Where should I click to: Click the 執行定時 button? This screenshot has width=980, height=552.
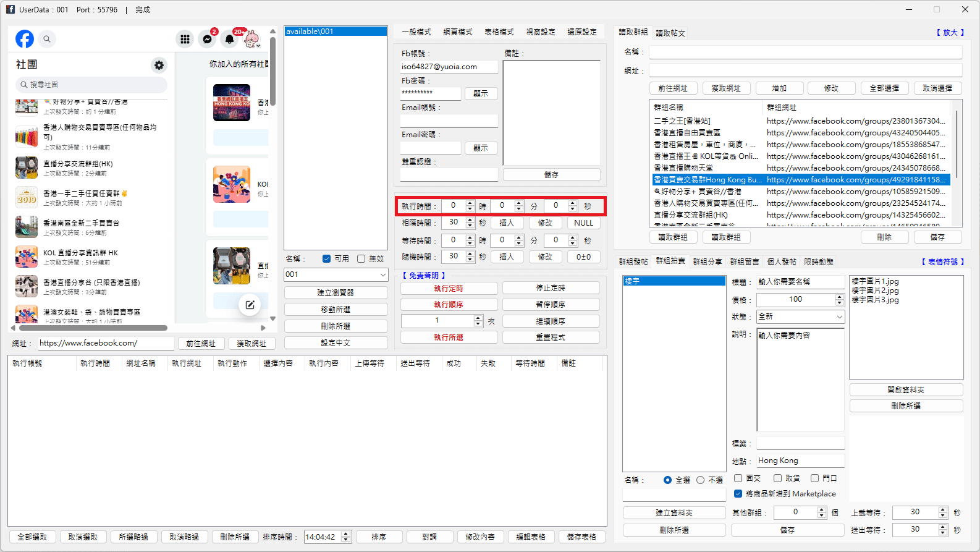449,288
